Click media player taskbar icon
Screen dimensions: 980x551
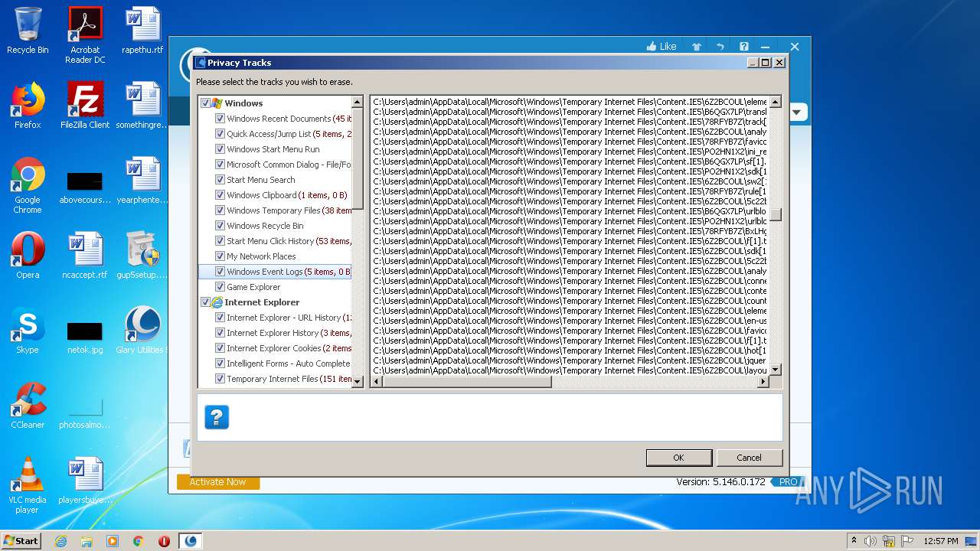[x=113, y=541]
